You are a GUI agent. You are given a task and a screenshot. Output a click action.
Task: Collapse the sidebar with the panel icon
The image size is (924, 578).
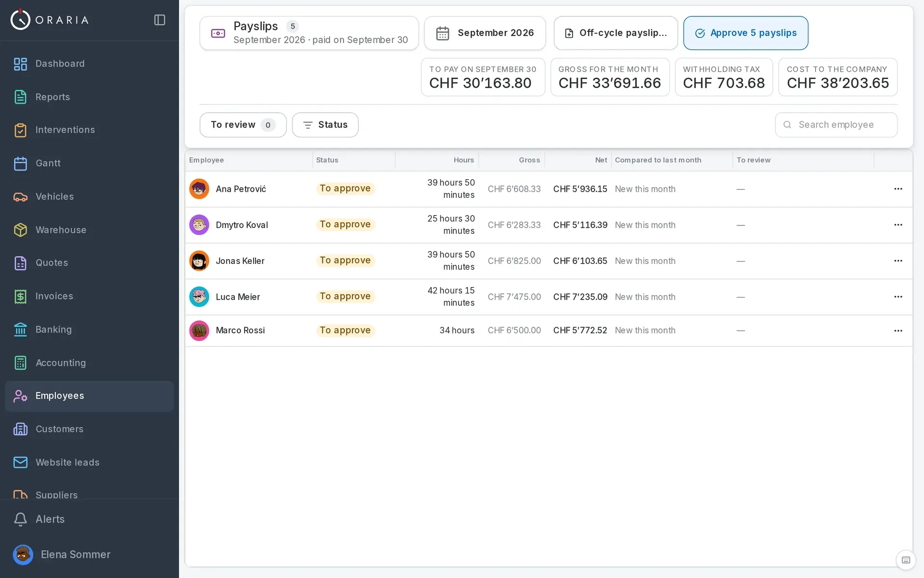coord(160,20)
